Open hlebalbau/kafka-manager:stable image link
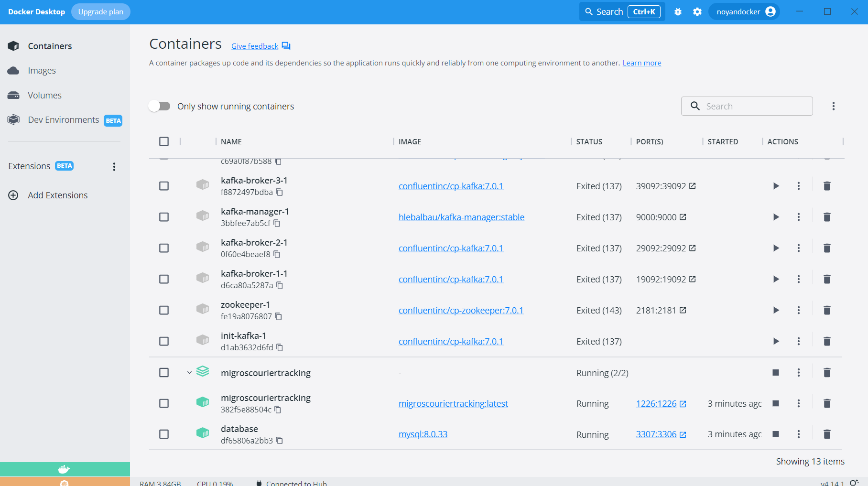868x486 pixels. (461, 217)
